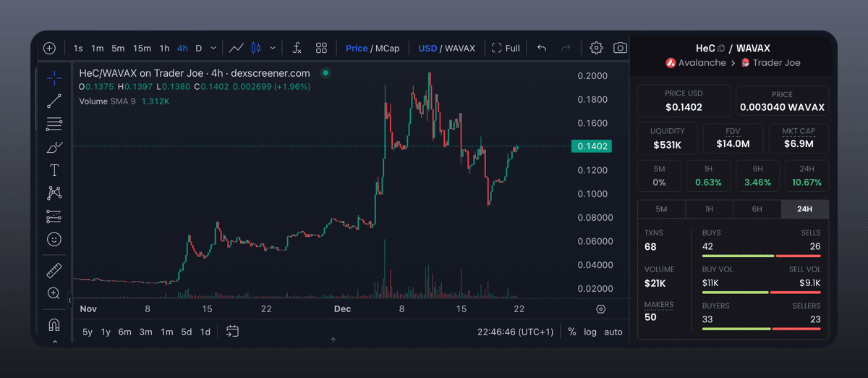This screenshot has height=378, width=868.
Task: Select the text annotation tool
Action: coord(54,170)
